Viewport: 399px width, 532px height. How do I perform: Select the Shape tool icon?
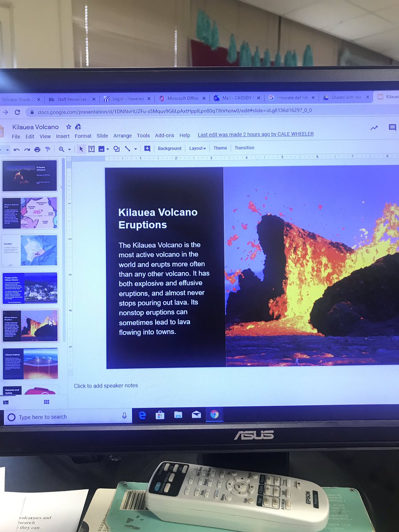point(117,149)
